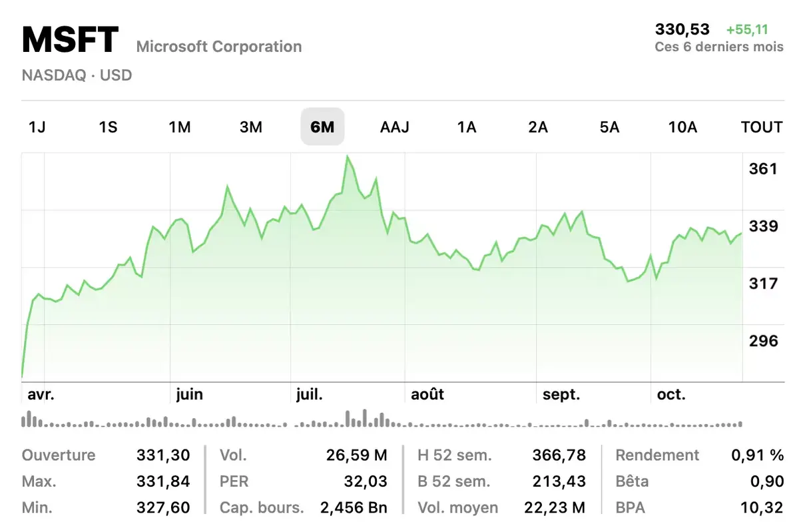This screenshot has width=799, height=532.
Task: Select the 1S time range
Action: tap(108, 127)
